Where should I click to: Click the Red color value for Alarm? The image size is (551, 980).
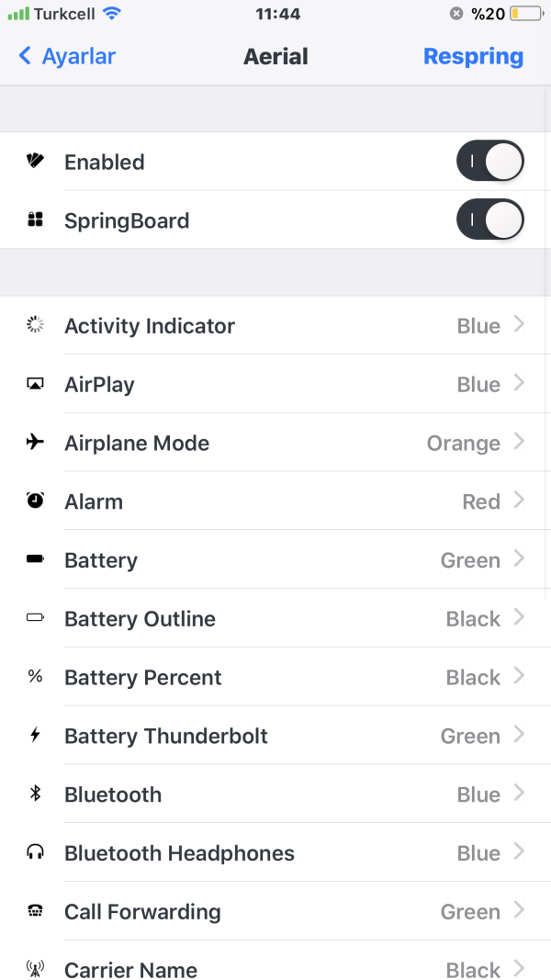(480, 501)
